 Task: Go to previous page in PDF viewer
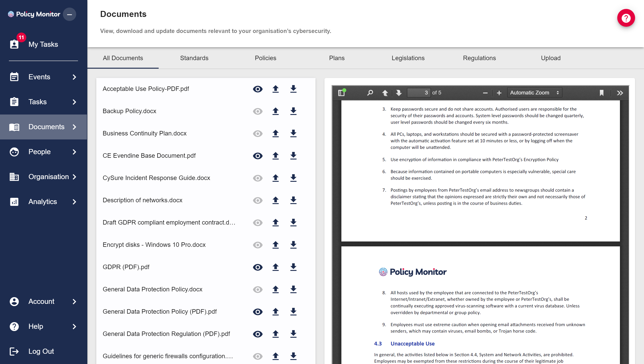[385, 93]
